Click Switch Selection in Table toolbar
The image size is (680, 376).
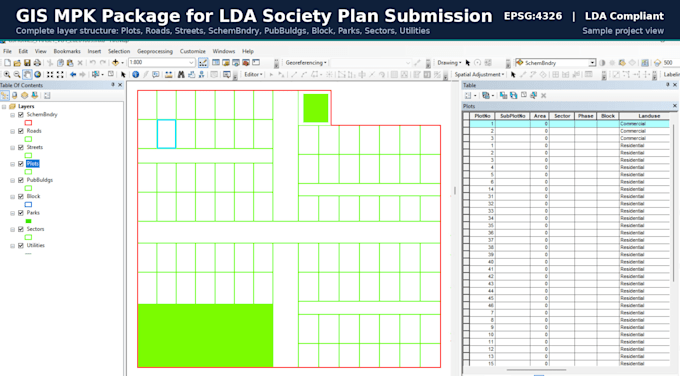coord(513,95)
